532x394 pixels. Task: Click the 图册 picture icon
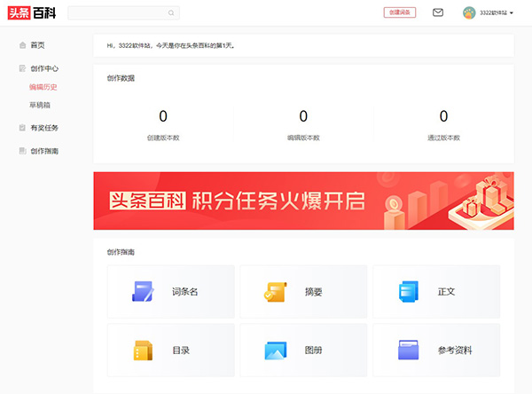[x=276, y=351]
